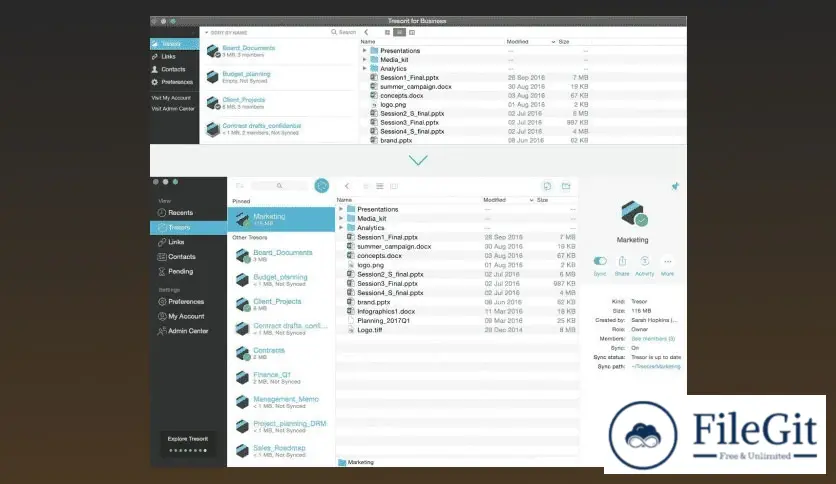
Task: Expand the Presentations folder in the lower window
Action: pyautogui.click(x=341, y=209)
